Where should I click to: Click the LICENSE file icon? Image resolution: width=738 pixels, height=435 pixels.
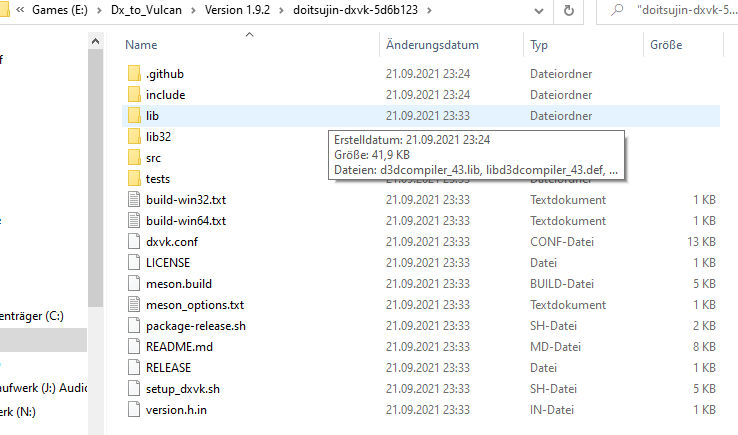(x=134, y=263)
